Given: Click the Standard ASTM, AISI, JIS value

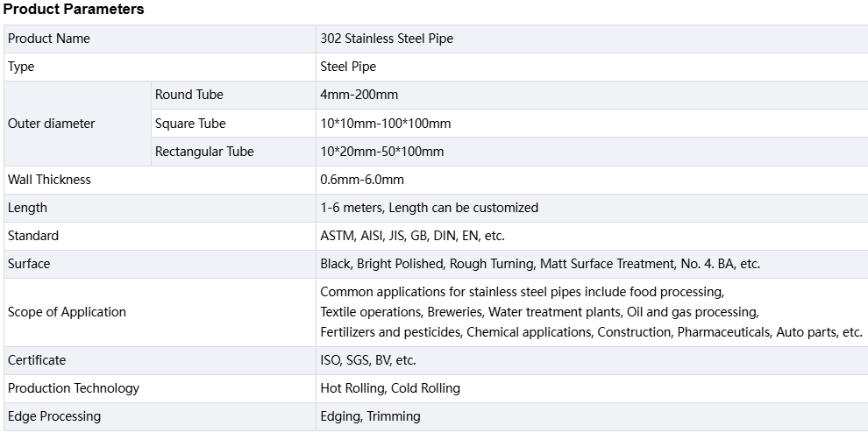Looking at the screenshot, I should [x=412, y=236].
